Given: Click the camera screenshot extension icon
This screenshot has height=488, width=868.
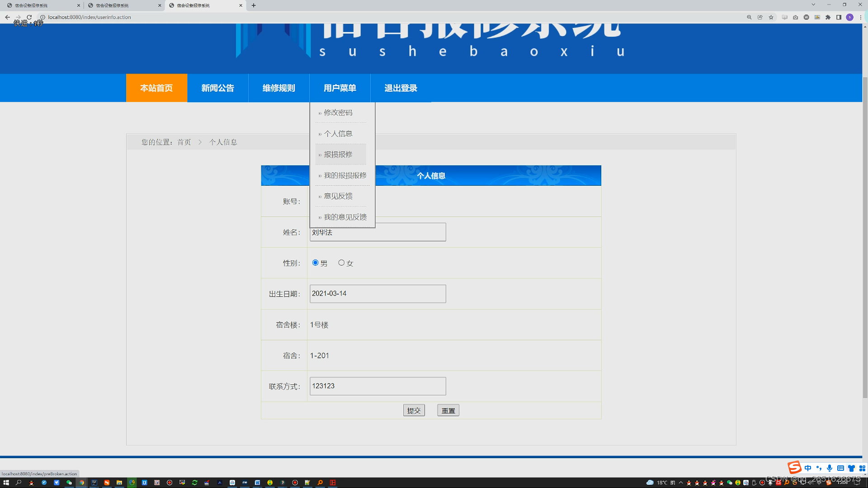Looking at the screenshot, I should click(795, 17).
